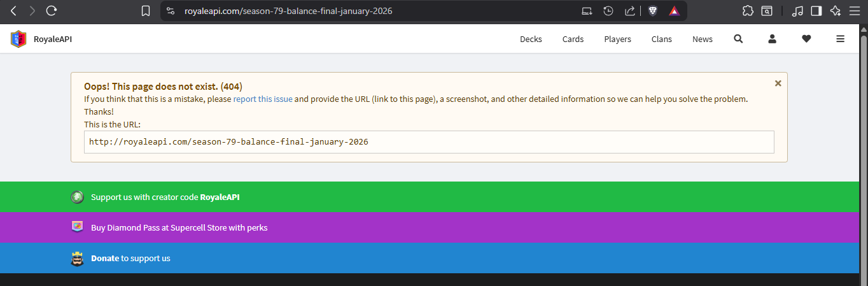
Task: Click the URL text field in the error box
Action: point(428,142)
